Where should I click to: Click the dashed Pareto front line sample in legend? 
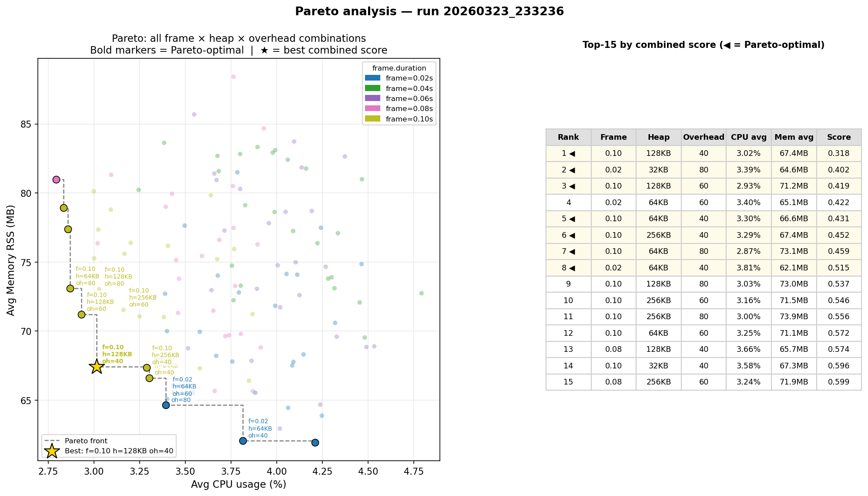pos(52,441)
